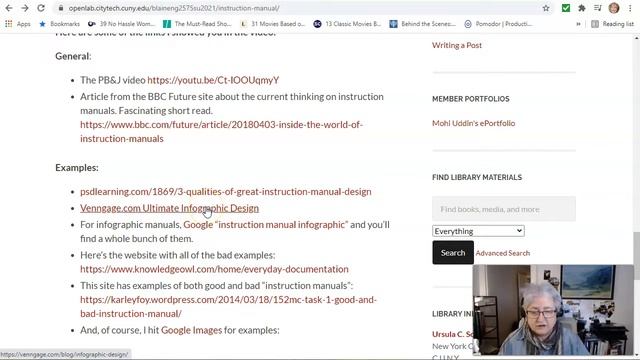Open the media control playlist icon
This screenshot has height=360, width=640.
(x=598, y=8)
